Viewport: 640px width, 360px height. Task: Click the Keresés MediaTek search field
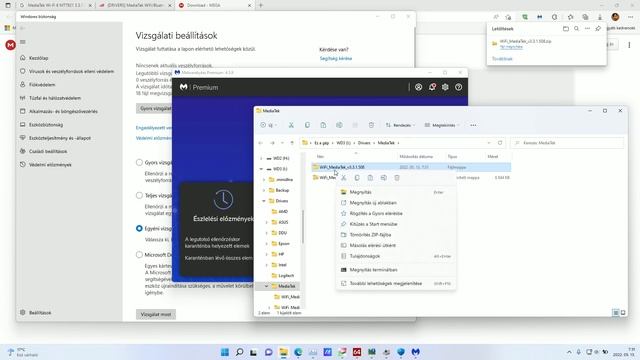pyautogui.click(x=567, y=143)
